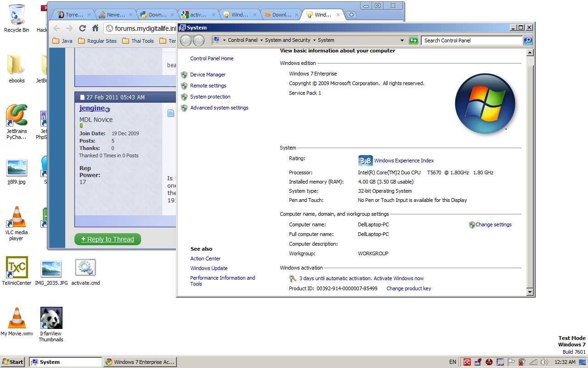Open Remote settings link
Screen dimensions: 588x368
[208, 86]
